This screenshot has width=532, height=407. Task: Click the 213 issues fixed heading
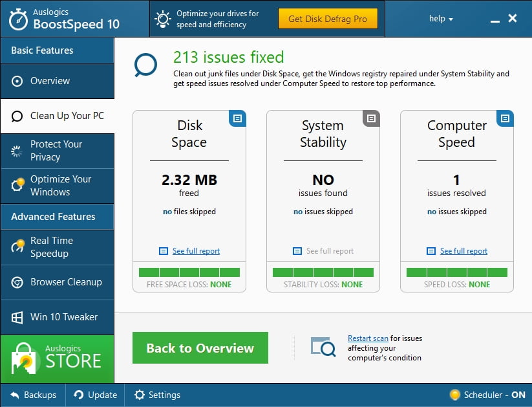coord(228,57)
